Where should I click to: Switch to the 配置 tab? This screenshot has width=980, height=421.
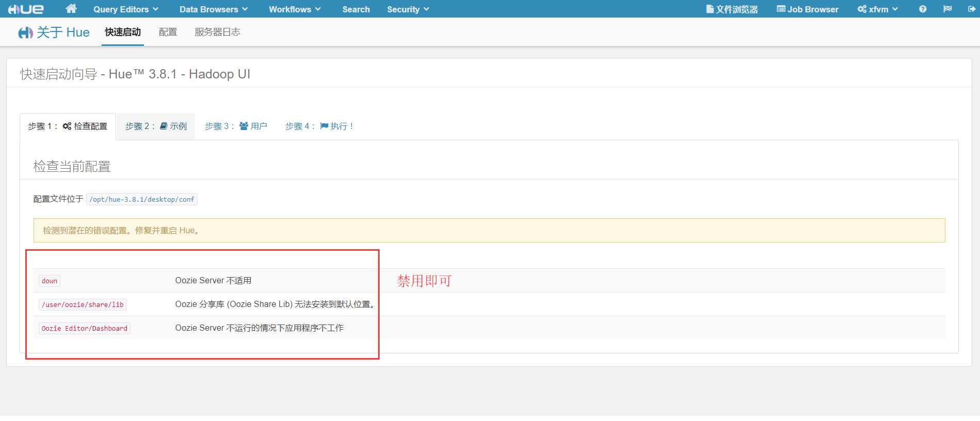pos(168,32)
